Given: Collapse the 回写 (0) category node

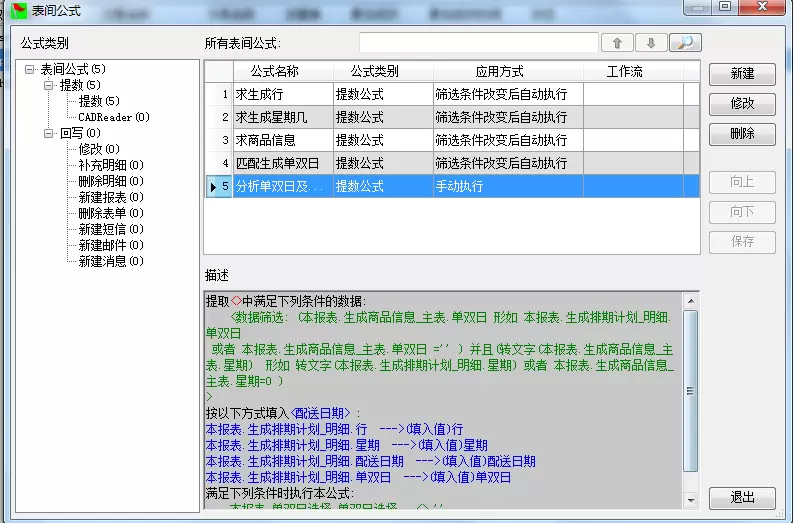Looking at the screenshot, I should pos(49,133).
